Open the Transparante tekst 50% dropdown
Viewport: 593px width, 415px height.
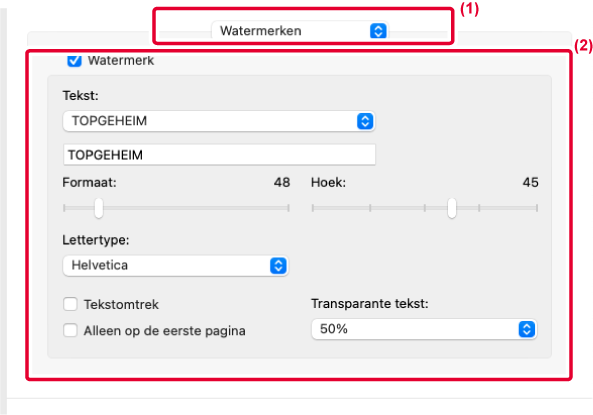[x=424, y=329]
